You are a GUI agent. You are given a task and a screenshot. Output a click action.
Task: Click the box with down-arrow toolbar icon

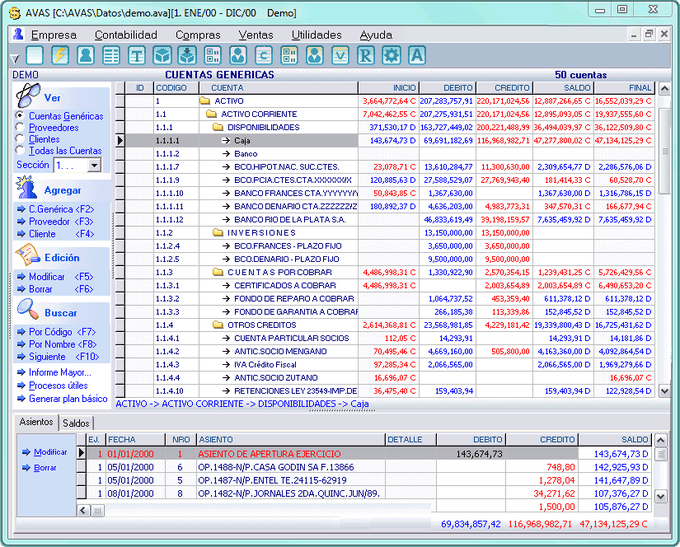[187, 55]
